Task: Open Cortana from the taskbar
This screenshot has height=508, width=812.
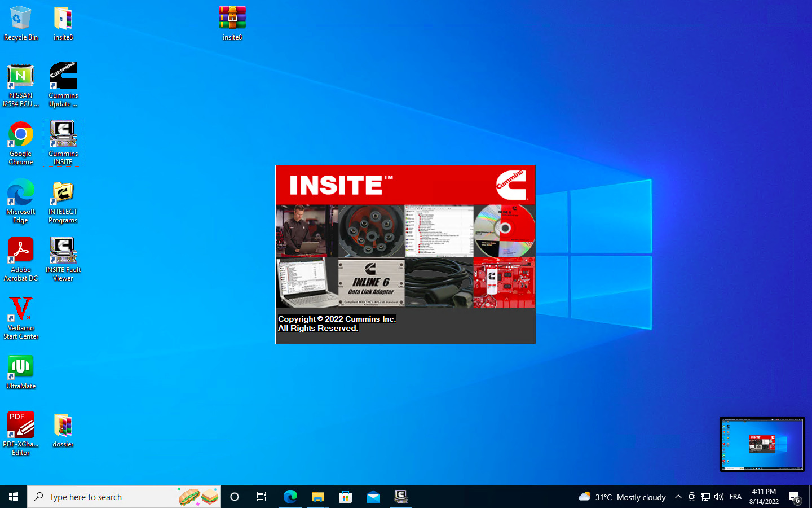Action: 235,497
